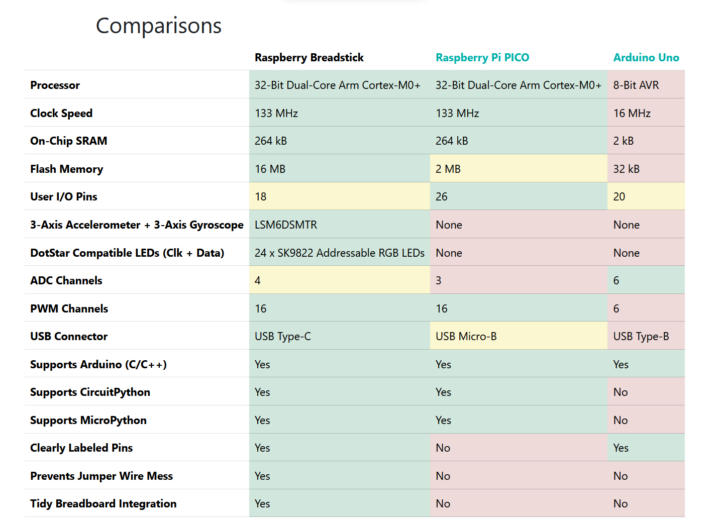Screen dimensions: 720x524
Task: Click the Tidy Breadboard Integration label
Action: (103, 503)
